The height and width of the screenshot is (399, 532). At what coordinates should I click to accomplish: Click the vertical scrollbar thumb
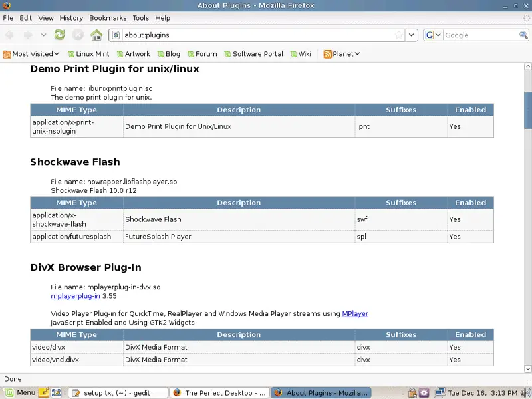click(527, 110)
